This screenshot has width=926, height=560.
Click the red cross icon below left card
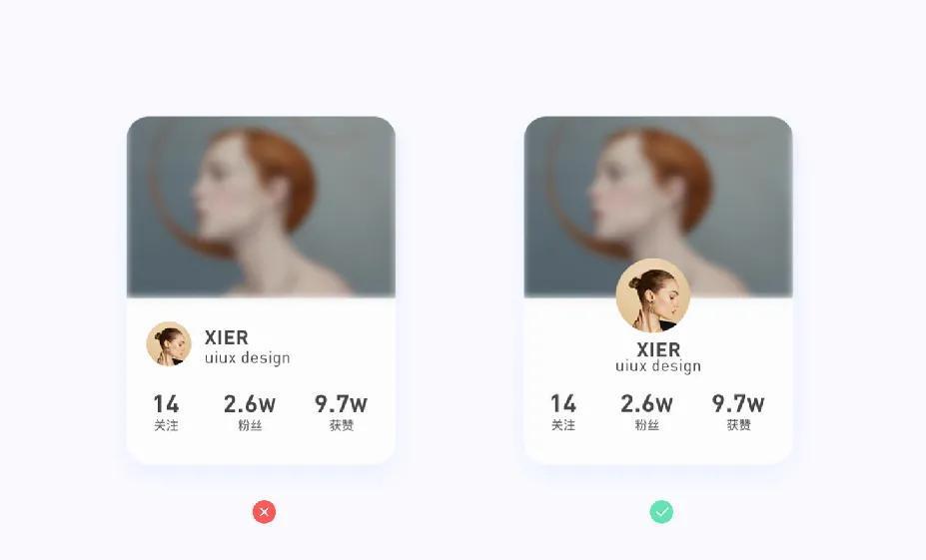[x=264, y=512]
